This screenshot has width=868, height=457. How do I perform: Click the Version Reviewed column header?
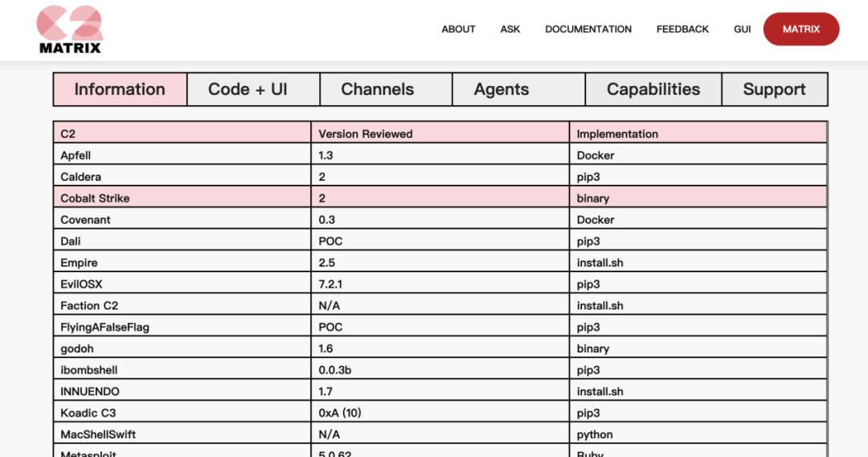click(x=440, y=133)
